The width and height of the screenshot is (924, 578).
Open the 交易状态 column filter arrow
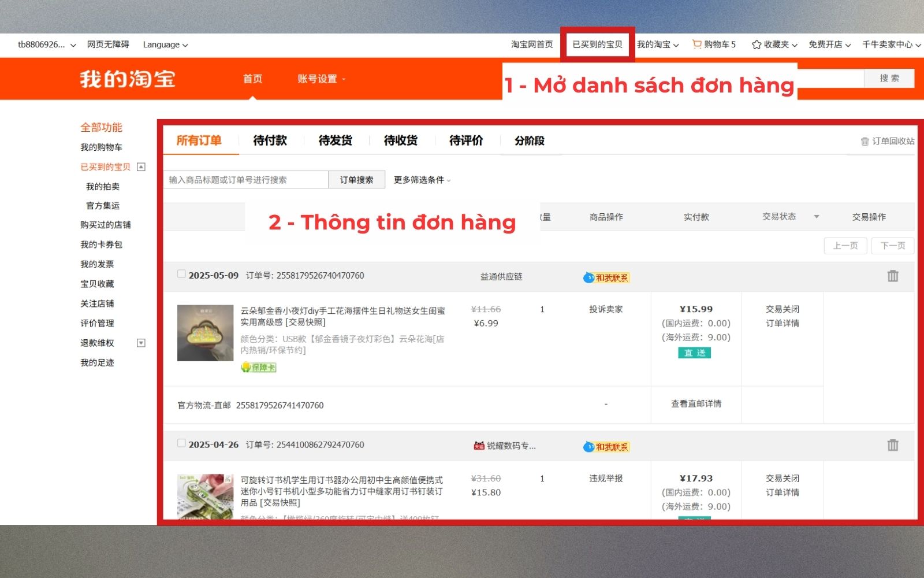[x=817, y=217]
